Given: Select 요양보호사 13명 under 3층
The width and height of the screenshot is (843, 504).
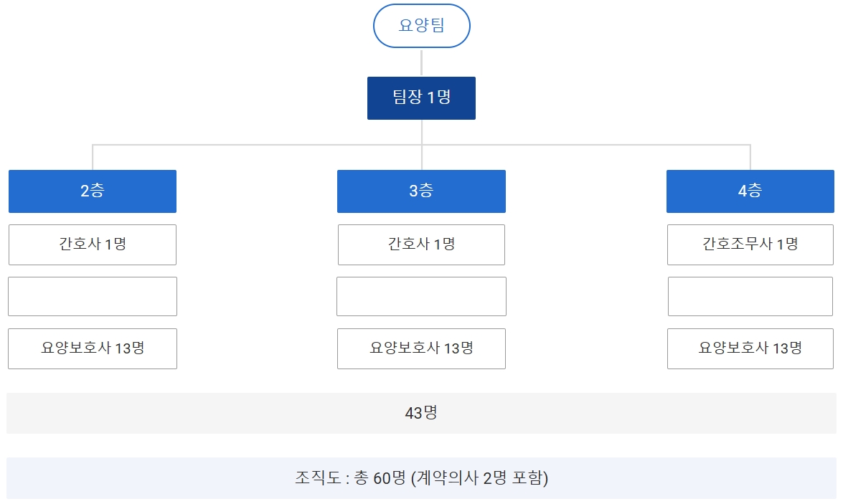Looking at the screenshot, I should pyautogui.click(x=422, y=348).
